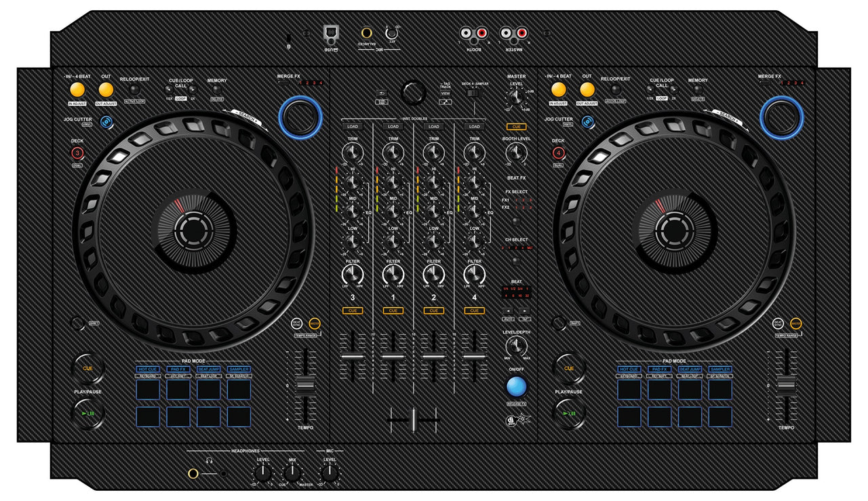Screen dimensions: 868x501
Task: Click the CH SELECT button
Action: point(516,260)
